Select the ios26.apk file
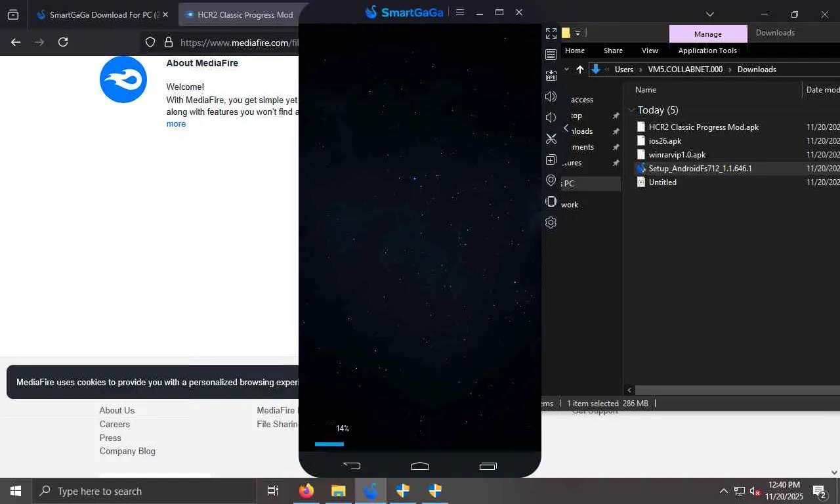The image size is (840, 504). click(x=665, y=141)
